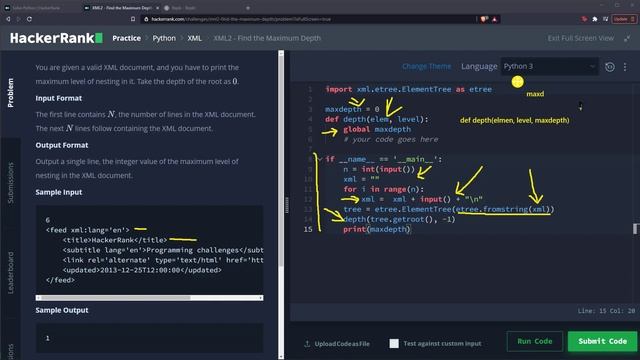Click the panel splitter drag handle
Viewport: 640px width, 360px height.
287,205
